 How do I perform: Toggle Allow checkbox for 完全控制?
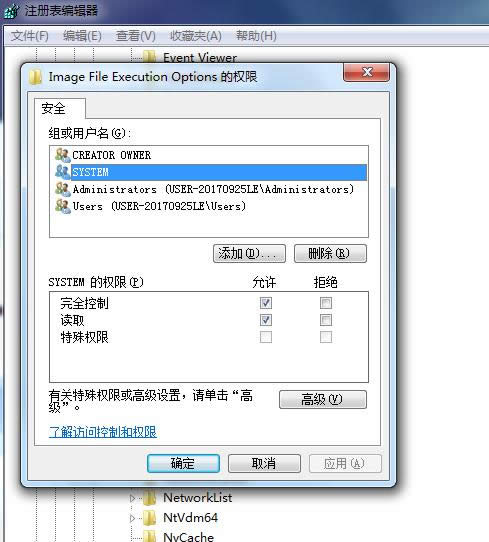(266, 303)
